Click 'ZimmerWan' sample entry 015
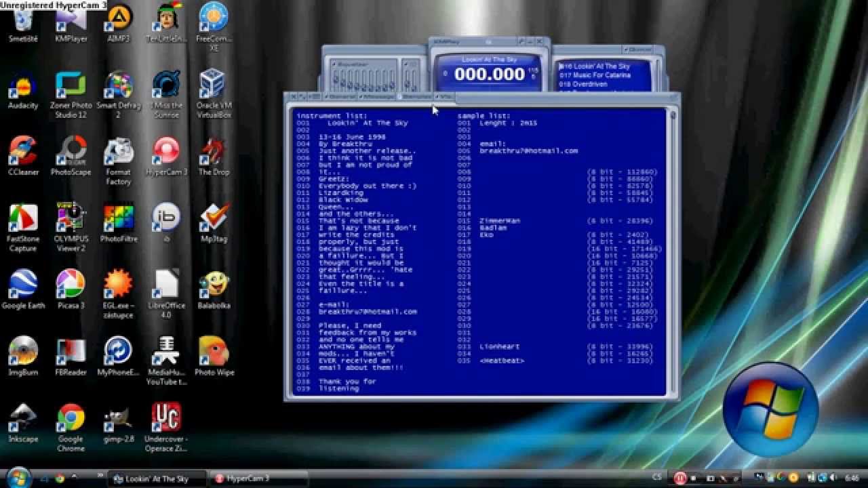868x488 pixels. tap(500, 221)
